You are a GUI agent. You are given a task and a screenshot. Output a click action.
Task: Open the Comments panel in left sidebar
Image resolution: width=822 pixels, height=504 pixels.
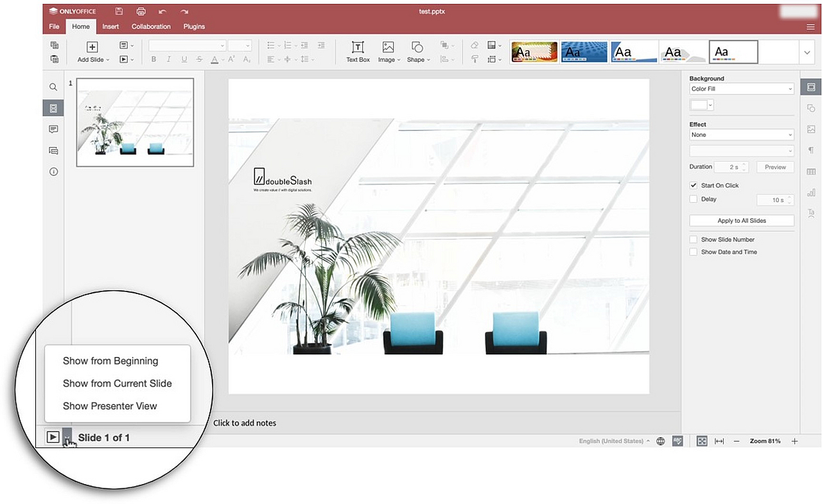point(53,129)
